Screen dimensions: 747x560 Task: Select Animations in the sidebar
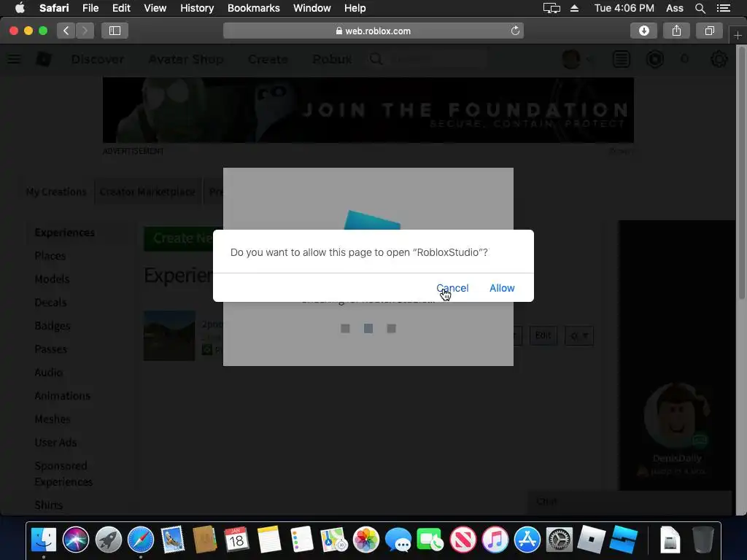63,396
